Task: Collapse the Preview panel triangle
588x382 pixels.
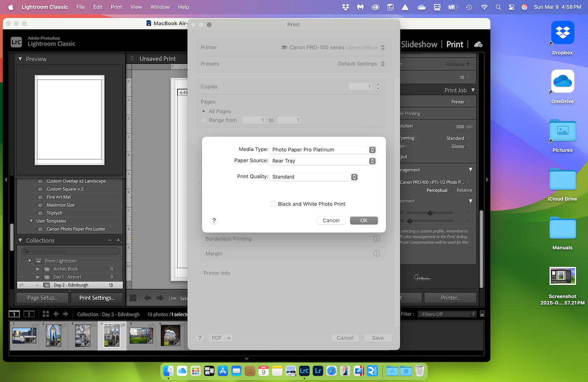Action: [20, 59]
